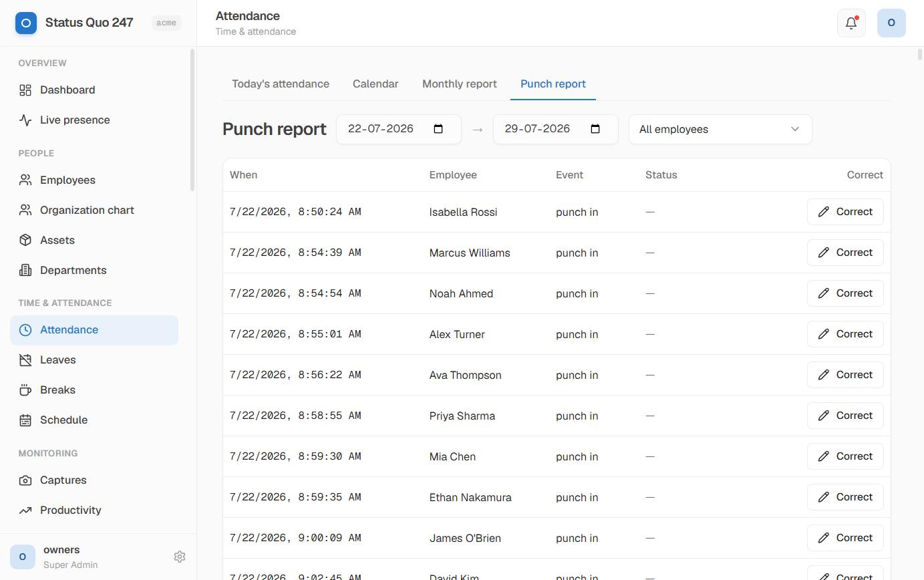924x580 pixels.
Task: Click the end date field 29-07-2026
Action: [x=556, y=129]
